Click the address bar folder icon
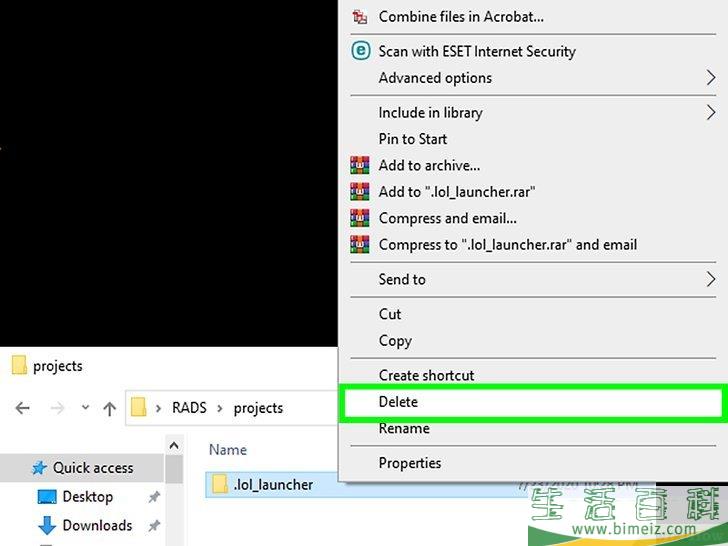 tap(138, 407)
